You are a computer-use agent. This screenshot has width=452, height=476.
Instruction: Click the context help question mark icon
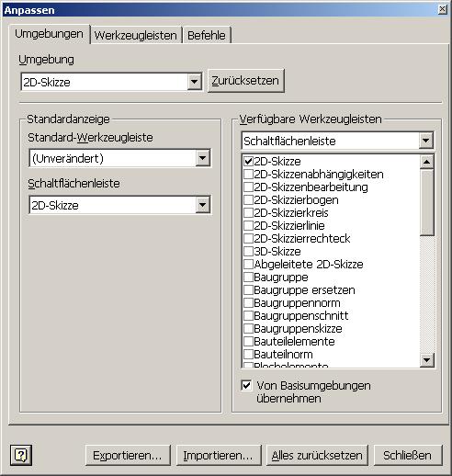click(21, 455)
